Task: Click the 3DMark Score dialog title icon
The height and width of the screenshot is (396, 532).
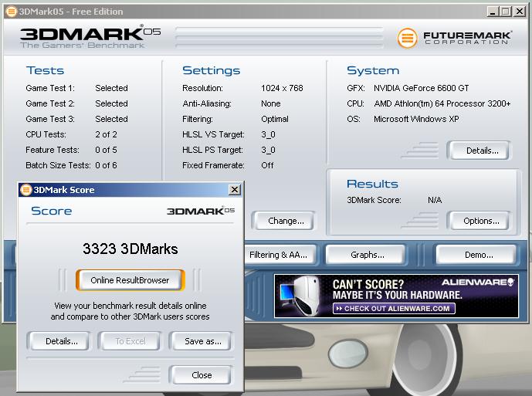Action: [25, 190]
